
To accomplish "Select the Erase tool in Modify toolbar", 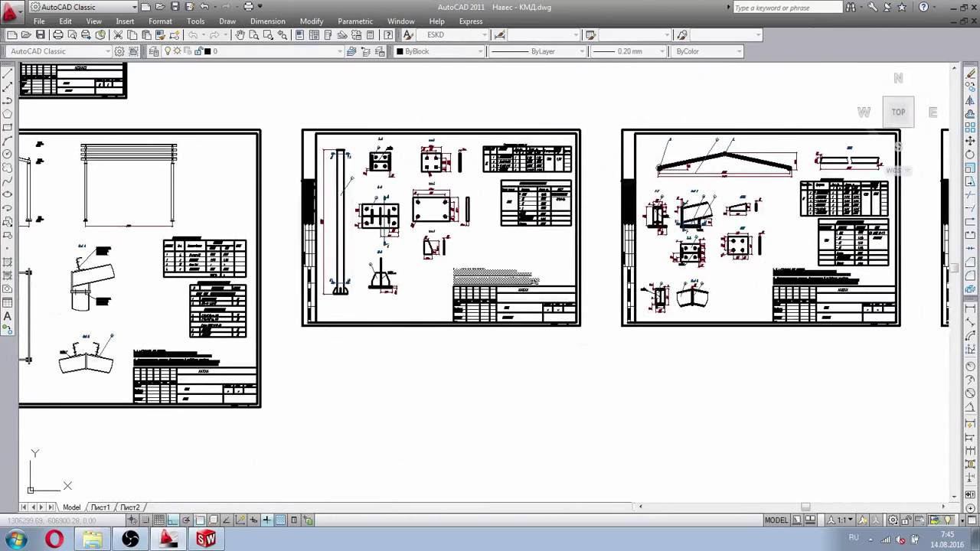I will point(971,74).
